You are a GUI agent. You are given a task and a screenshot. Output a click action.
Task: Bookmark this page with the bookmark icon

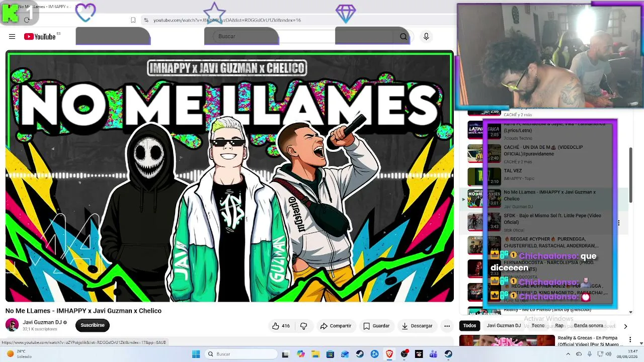(133, 20)
